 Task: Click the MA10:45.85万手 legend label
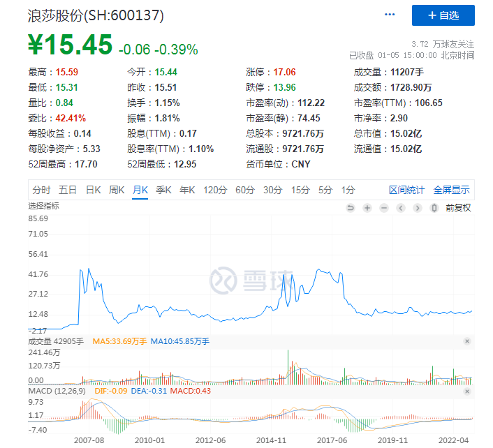(x=180, y=341)
